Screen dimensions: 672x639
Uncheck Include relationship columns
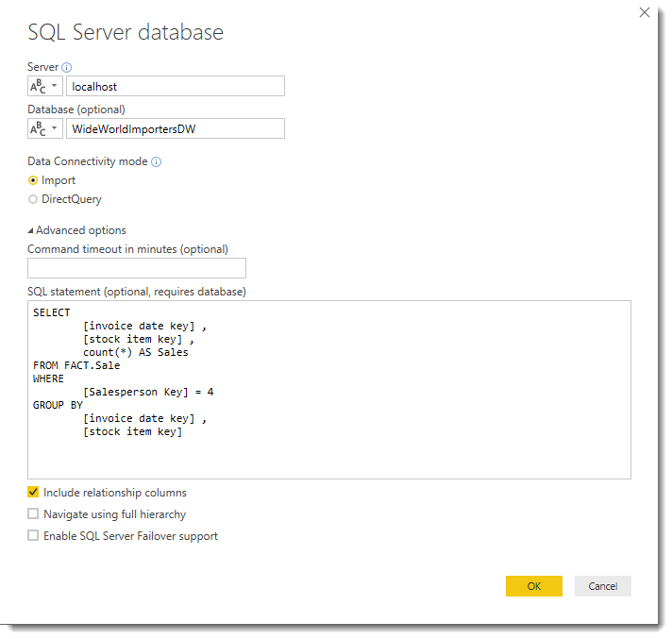pos(33,493)
